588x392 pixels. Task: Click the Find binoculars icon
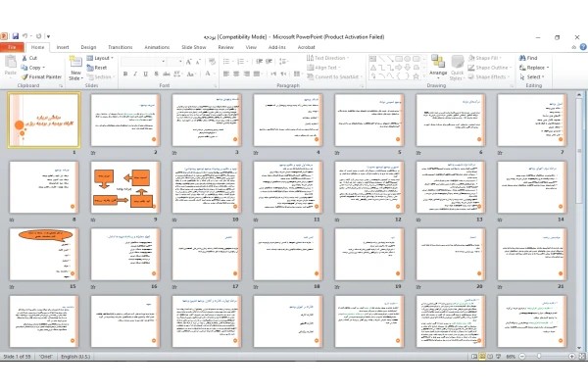pos(522,58)
